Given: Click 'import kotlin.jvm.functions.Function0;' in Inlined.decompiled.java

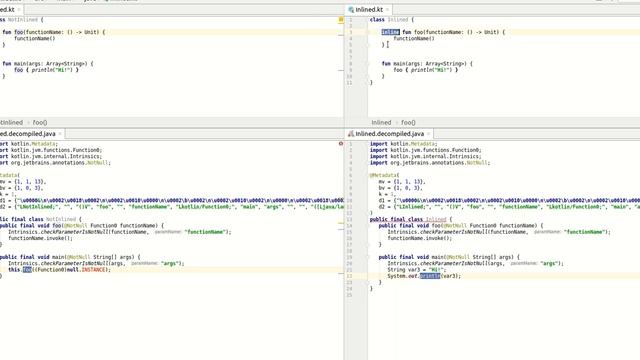Looking at the screenshot, I should [426, 150].
